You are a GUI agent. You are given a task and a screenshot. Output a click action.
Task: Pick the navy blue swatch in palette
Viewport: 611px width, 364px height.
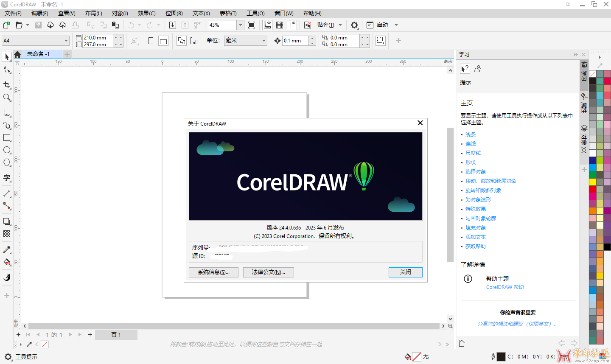pos(593,160)
